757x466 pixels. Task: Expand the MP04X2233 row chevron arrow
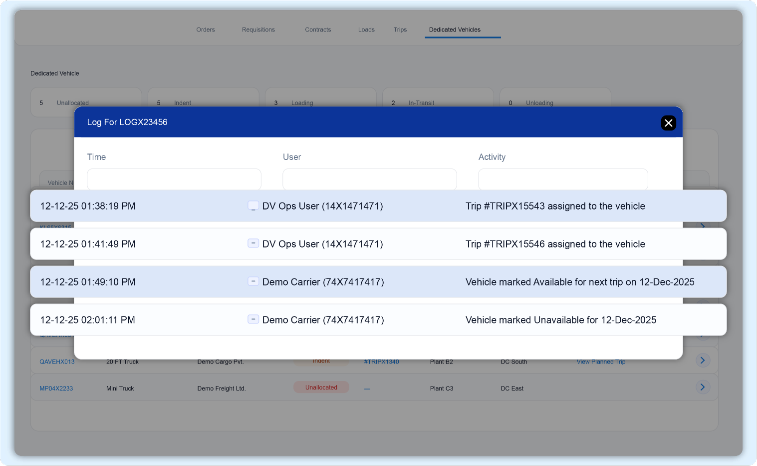(x=702, y=387)
